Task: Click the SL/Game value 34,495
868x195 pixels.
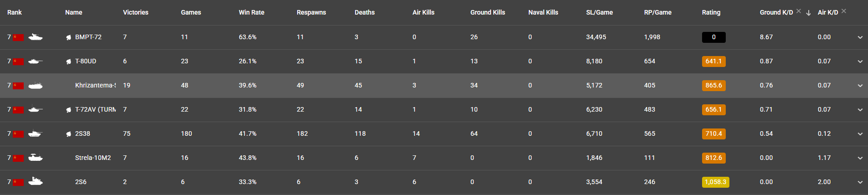Action: [x=596, y=37]
